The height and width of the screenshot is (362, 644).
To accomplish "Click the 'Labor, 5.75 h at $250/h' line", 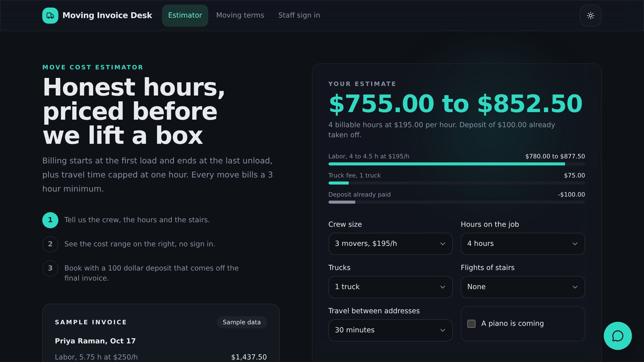I will tap(96, 357).
